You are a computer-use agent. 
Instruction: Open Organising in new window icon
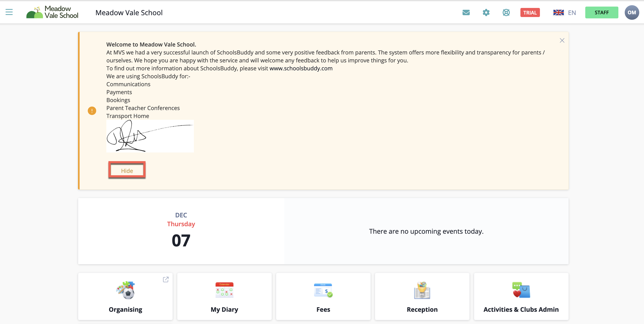[166, 279]
